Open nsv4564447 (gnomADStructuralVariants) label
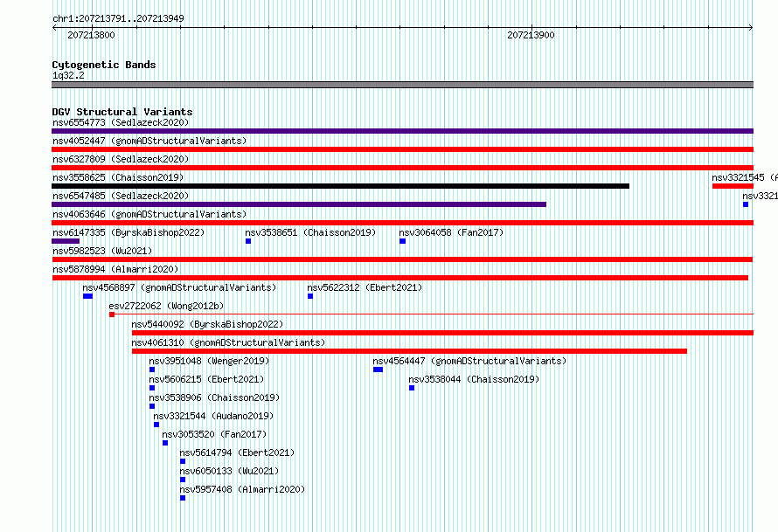 point(469,361)
